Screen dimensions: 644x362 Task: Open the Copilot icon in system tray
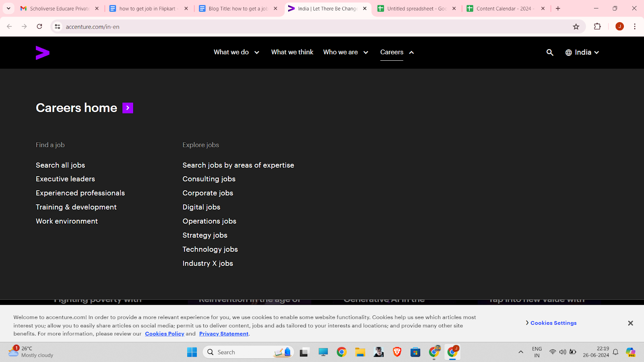631,352
